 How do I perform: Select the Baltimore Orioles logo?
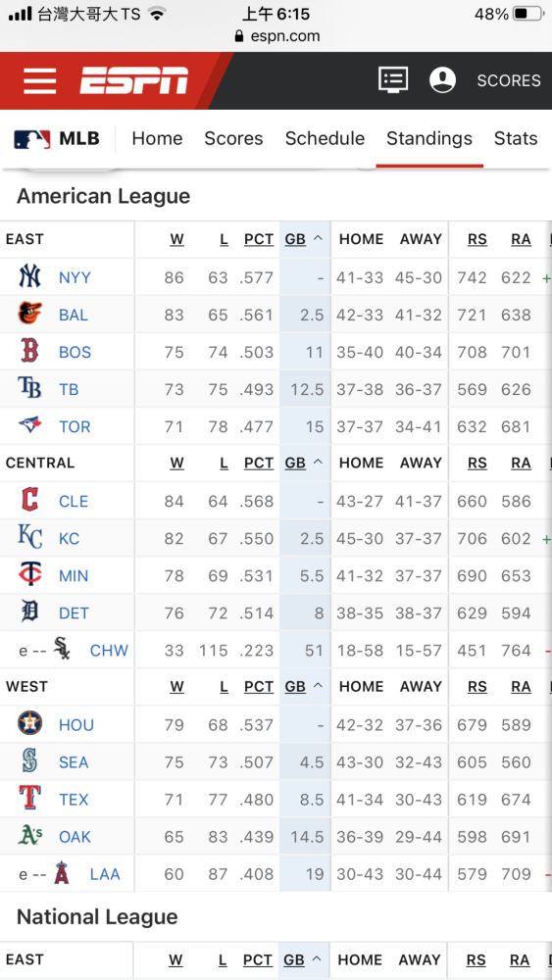click(29, 314)
